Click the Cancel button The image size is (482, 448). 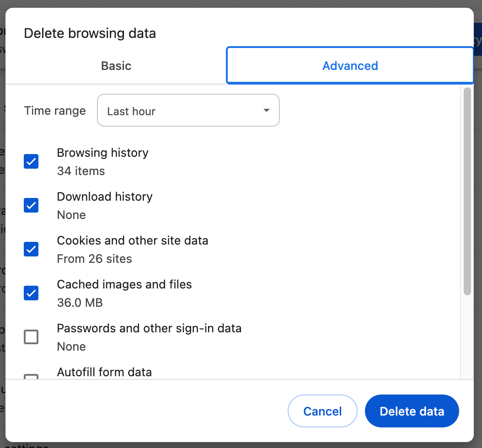322,411
